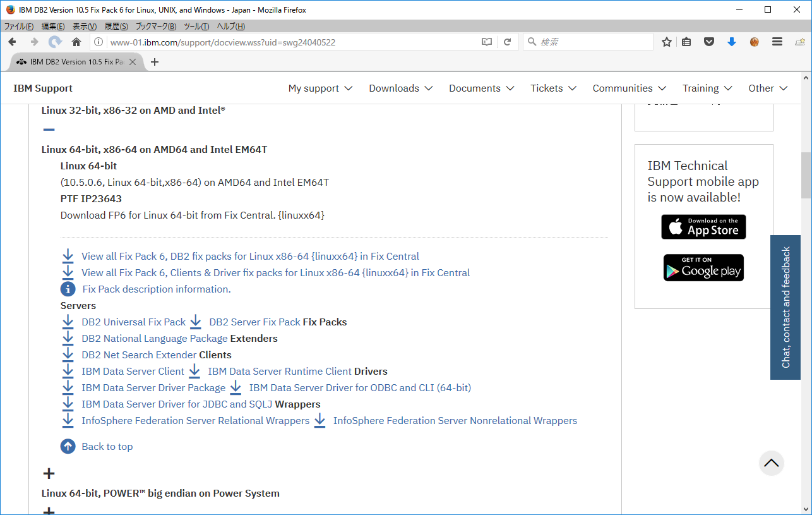Viewport: 812px width, 515px height.
Task: Open the Communities dropdown menu
Action: coord(630,88)
